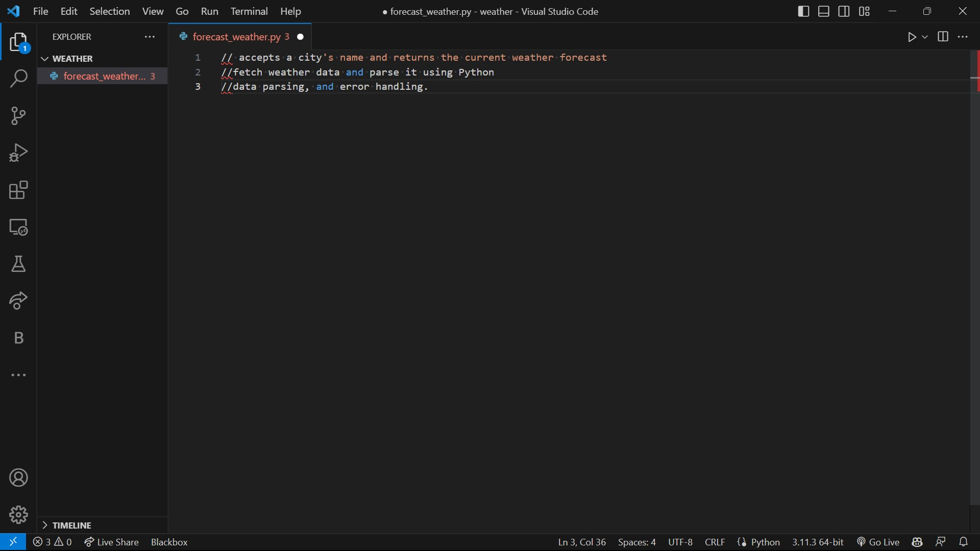The width and height of the screenshot is (980, 551).
Task: Open the Extensions view
Action: tap(18, 190)
